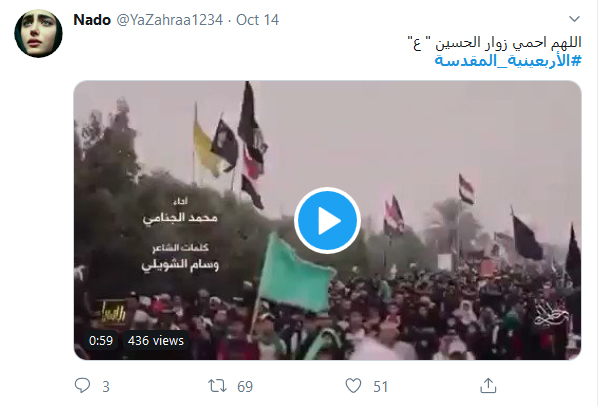Click the gold channel logo in video
The image size is (599, 406).
[111, 311]
